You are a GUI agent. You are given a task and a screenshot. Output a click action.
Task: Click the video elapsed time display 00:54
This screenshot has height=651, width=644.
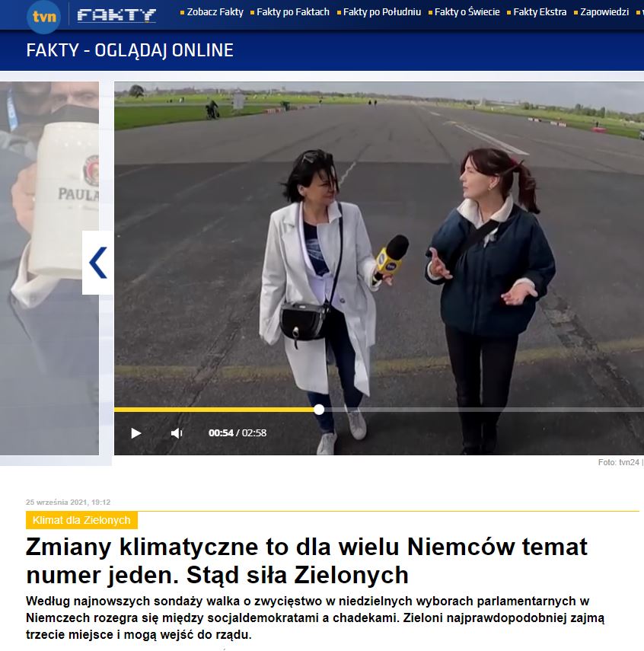221,433
